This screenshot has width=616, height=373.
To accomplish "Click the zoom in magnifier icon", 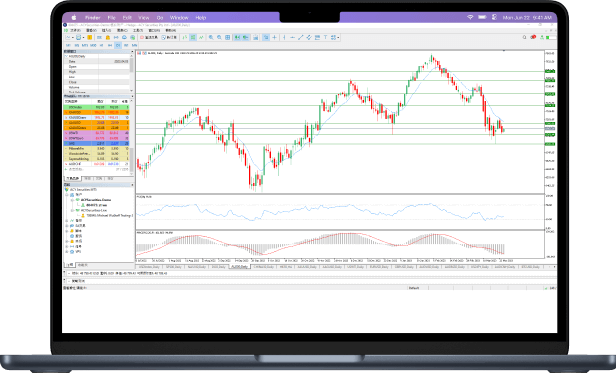I will click(211, 37).
